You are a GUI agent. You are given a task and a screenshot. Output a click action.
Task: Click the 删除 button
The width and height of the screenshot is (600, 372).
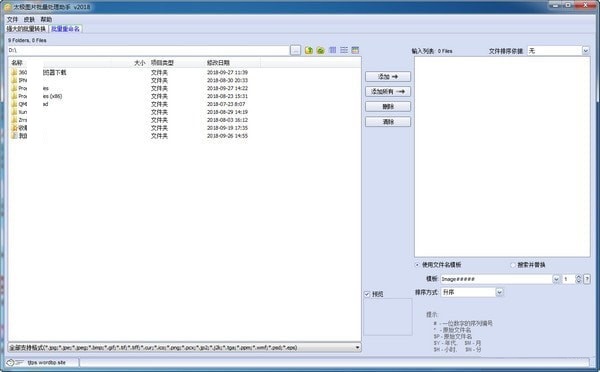coord(388,106)
